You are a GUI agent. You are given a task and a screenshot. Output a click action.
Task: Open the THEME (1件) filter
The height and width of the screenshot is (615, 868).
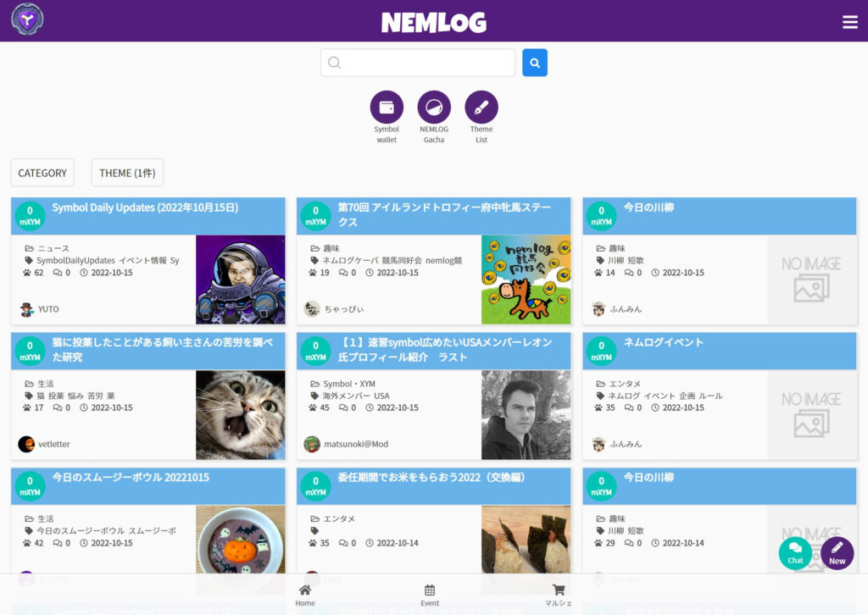tap(127, 173)
